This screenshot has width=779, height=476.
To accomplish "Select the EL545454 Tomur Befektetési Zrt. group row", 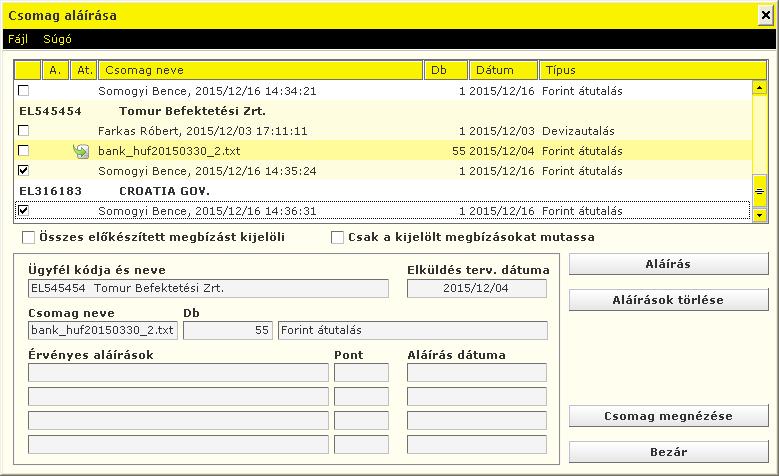I will (x=383, y=111).
